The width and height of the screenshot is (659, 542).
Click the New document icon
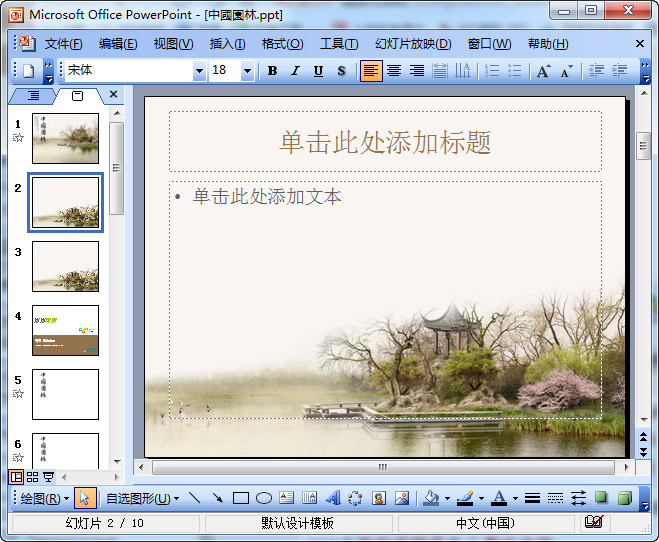[x=29, y=71]
